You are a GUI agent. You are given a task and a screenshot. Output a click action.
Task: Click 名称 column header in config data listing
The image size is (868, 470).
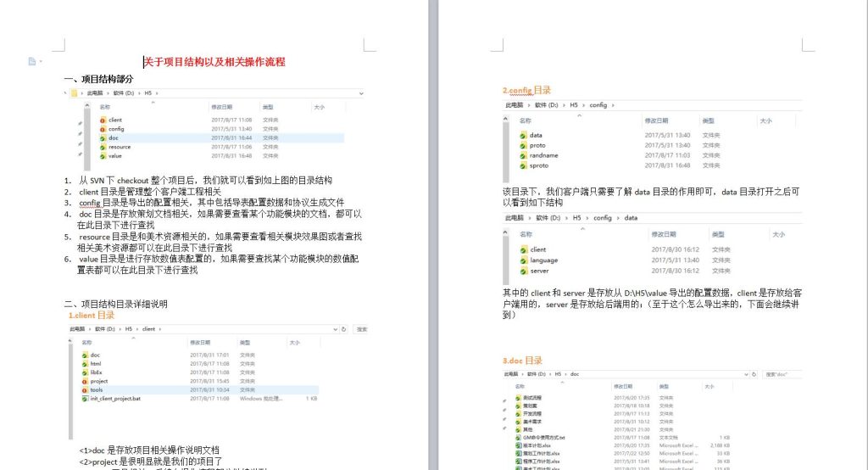pyautogui.click(x=526, y=234)
